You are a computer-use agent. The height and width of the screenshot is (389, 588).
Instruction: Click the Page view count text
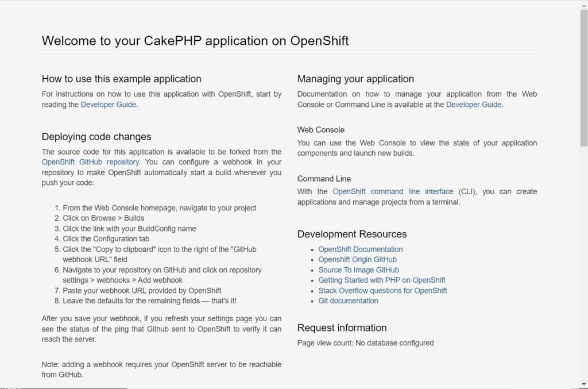point(365,342)
